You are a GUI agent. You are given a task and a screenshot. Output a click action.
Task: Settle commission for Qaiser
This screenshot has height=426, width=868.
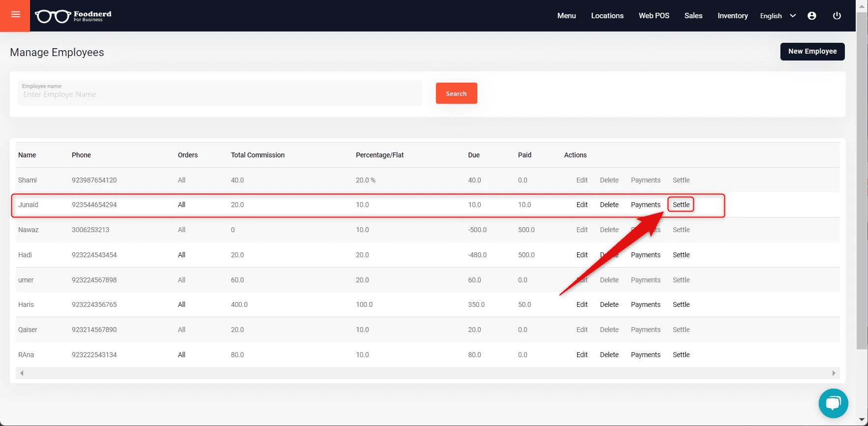[x=681, y=330]
